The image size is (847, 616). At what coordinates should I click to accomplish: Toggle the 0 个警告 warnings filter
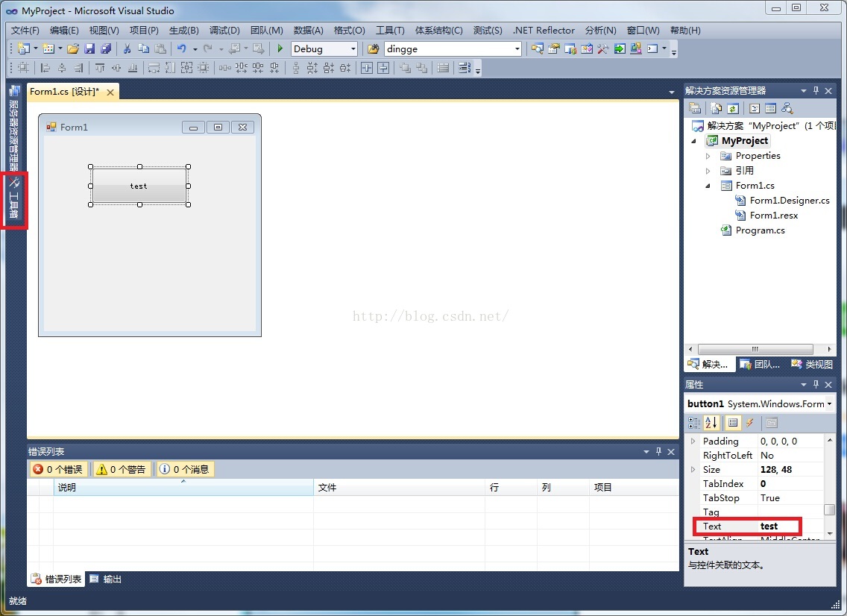(121, 469)
